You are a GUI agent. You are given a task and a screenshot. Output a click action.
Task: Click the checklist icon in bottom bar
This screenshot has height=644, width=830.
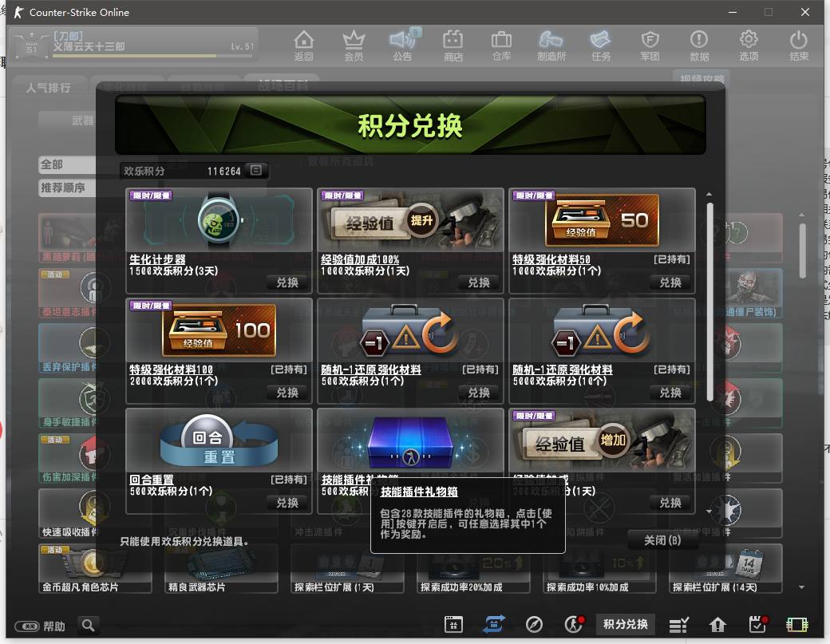pyautogui.click(x=678, y=625)
